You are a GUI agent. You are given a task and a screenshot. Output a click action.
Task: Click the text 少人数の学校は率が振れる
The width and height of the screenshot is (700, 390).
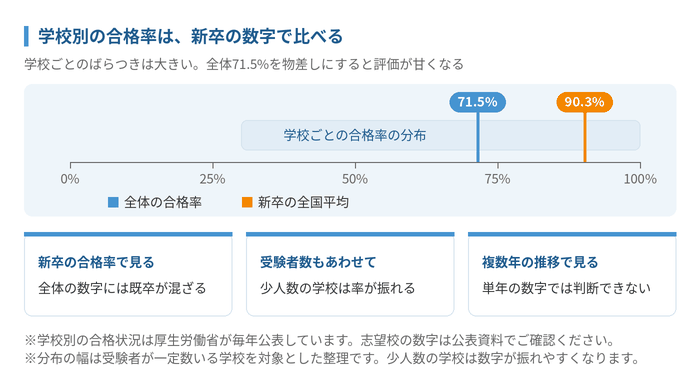tap(338, 288)
